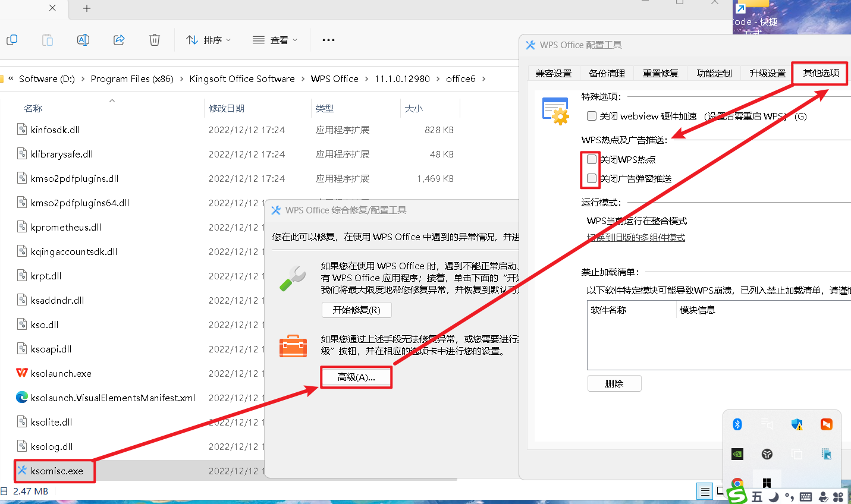
Task: Click the Rename icon in the toolbar
Action: tap(83, 40)
